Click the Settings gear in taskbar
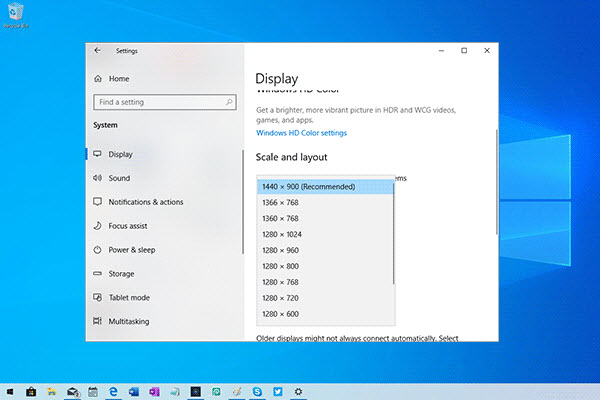This screenshot has height=400, width=600. [298, 392]
